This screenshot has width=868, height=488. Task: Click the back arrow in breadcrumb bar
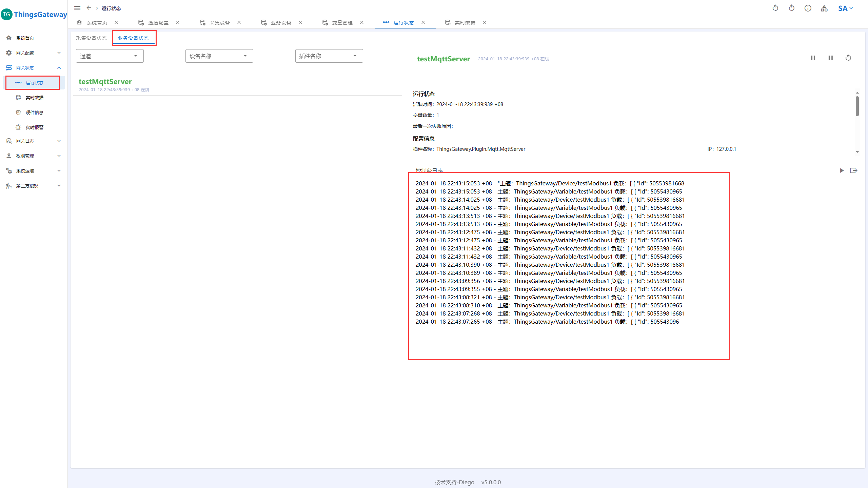tap(89, 8)
